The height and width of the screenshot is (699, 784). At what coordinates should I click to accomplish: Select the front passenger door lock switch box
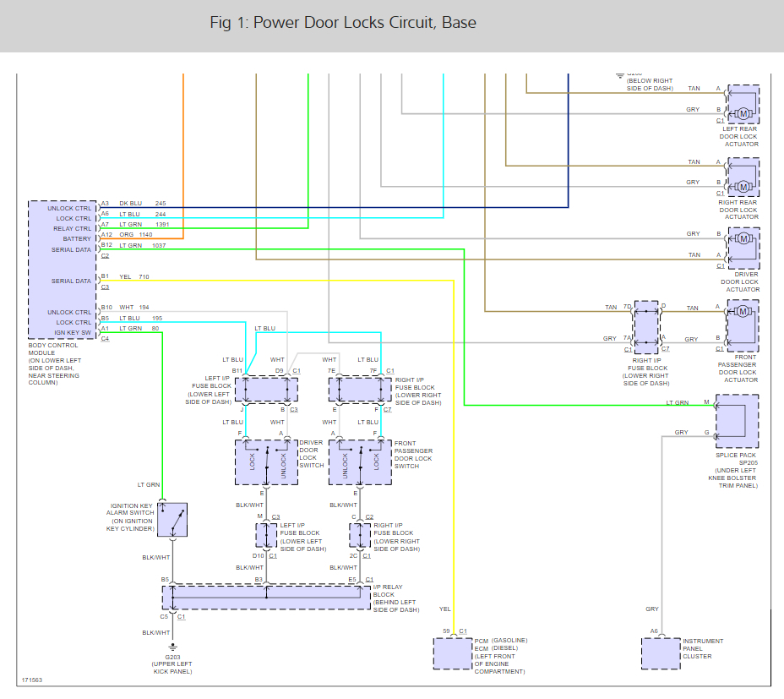coord(360,461)
